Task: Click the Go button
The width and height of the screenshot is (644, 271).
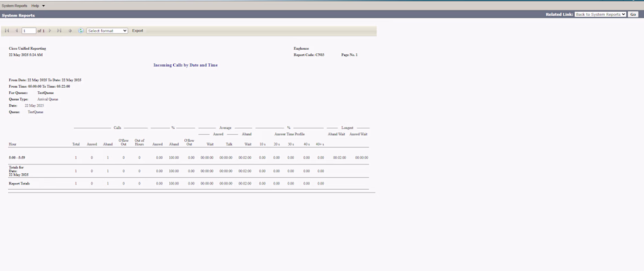Action: [633, 15]
